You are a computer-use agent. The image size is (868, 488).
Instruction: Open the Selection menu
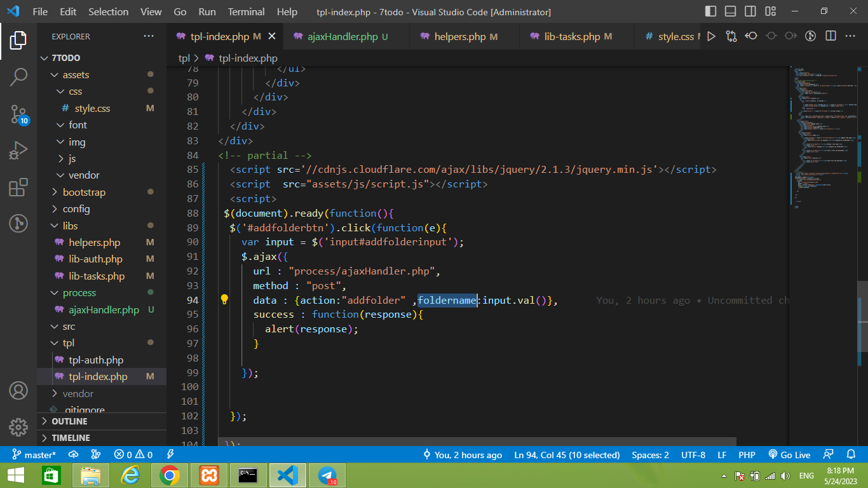pyautogui.click(x=108, y=11)
